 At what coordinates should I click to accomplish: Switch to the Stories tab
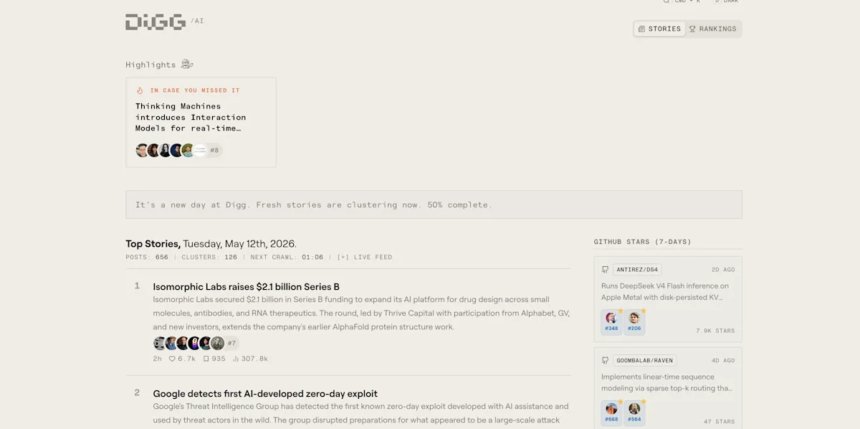tap(659, 29)
